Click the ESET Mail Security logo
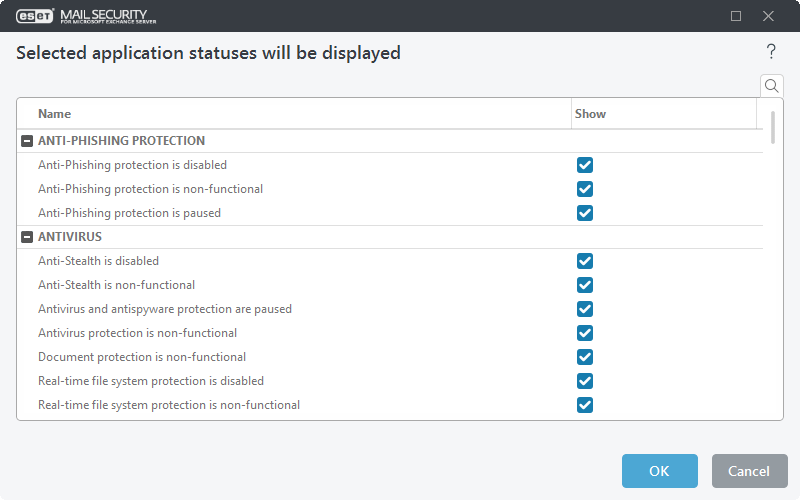800x500 pixels. tap(86, 16)
